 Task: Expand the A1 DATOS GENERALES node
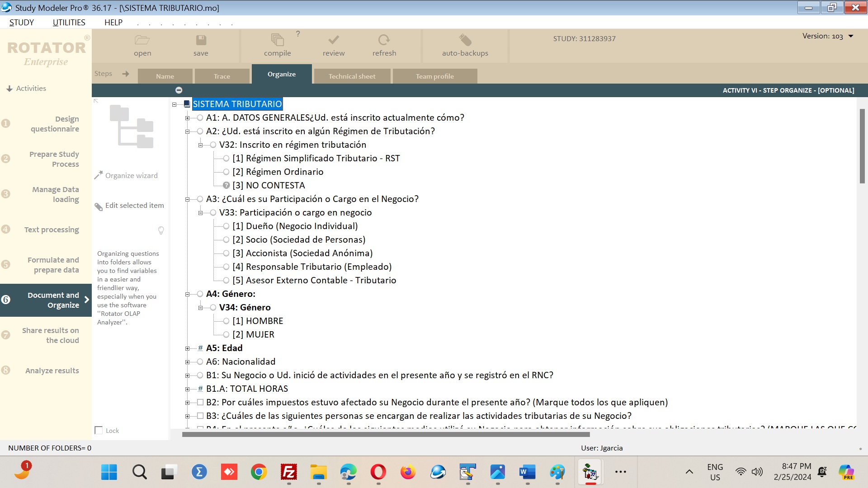[x=187, y=118]
